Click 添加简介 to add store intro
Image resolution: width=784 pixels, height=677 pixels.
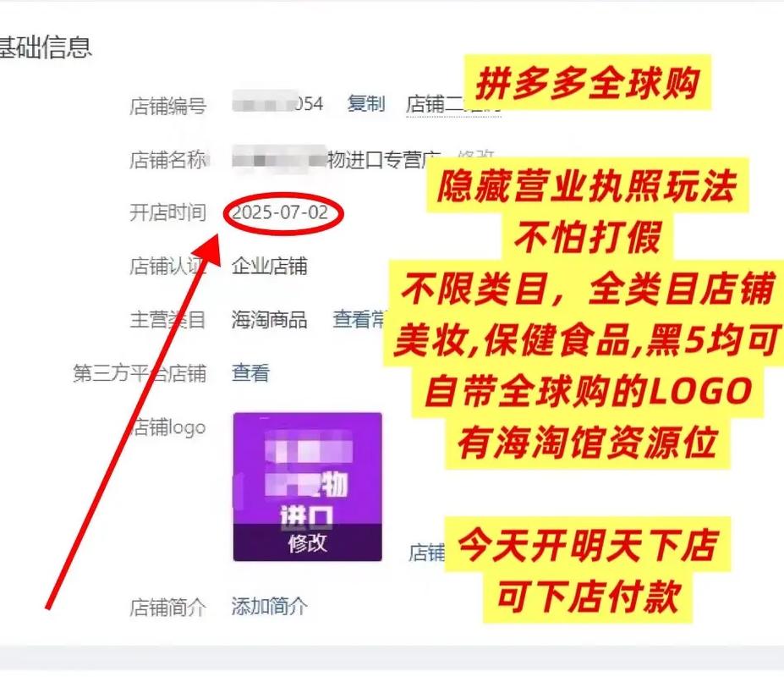click(269, 607)
